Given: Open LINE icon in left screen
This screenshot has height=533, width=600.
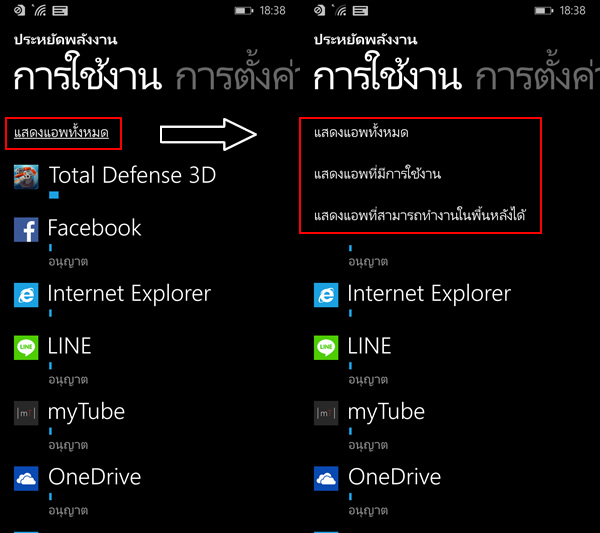Looking at the screenshot, I should (26, 348).
